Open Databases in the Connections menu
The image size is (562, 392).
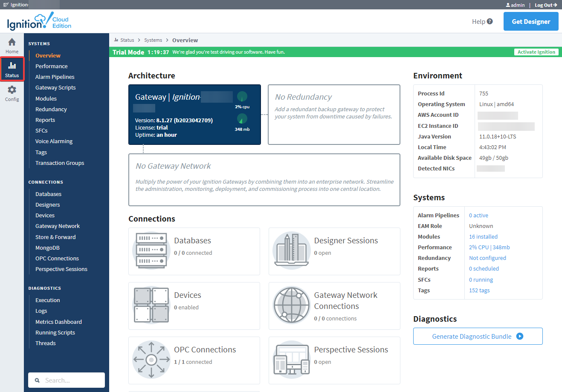[48, 194]
